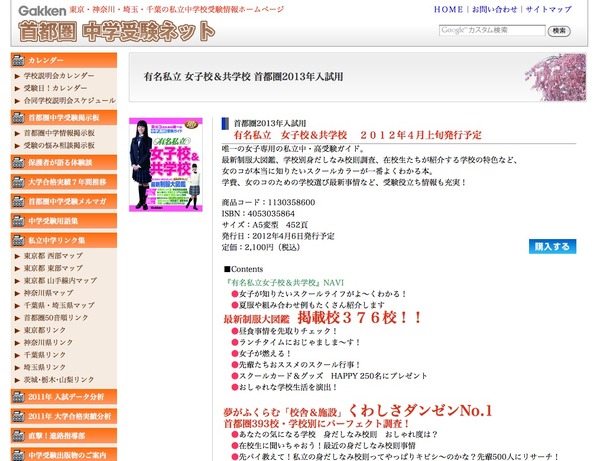Open 合同学校説明会スケジュール link

[70, 101]
